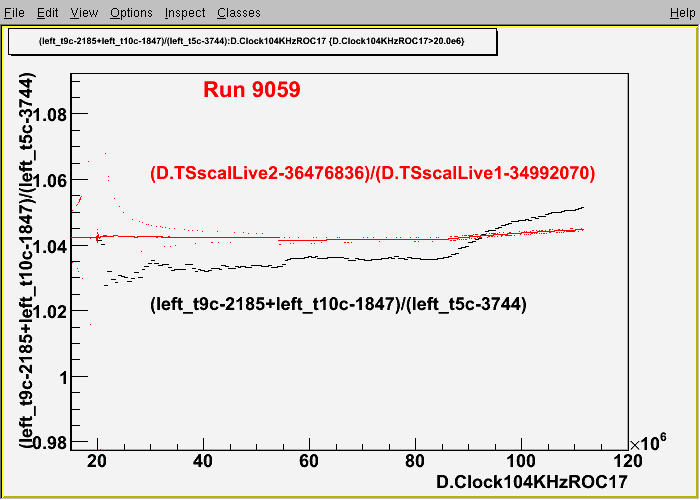Click Y axis tick label 1.02
700x500 pixels.
point(52,311)
